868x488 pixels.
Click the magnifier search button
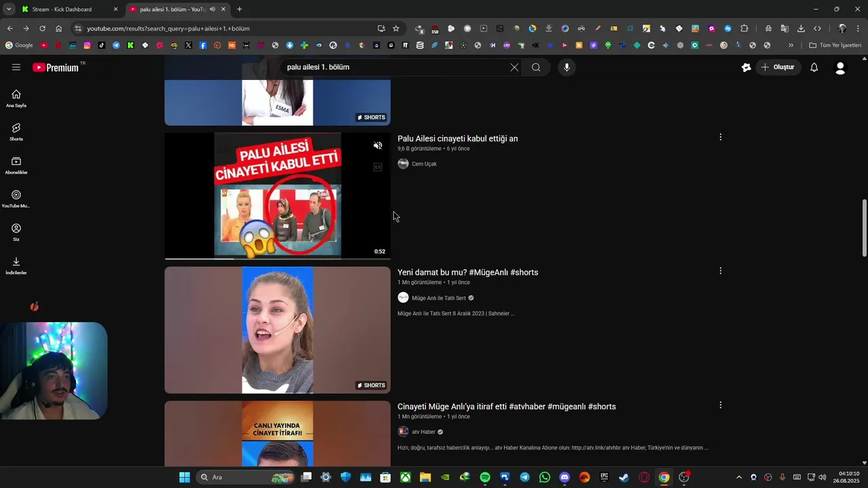click(536, 67)
